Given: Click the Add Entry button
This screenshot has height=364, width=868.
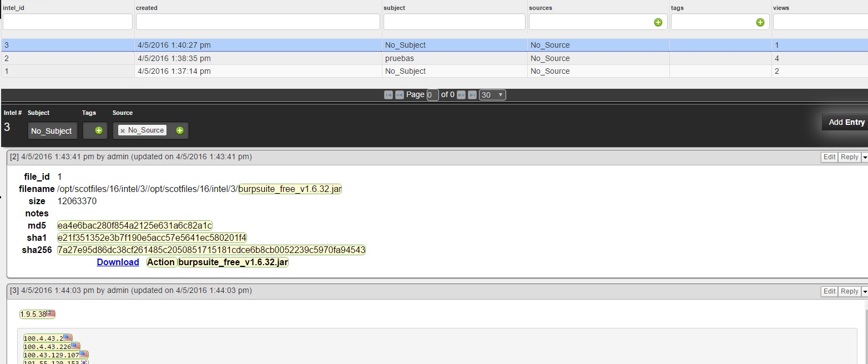Looking at the screenshot, I should click(x=846, y=122).
